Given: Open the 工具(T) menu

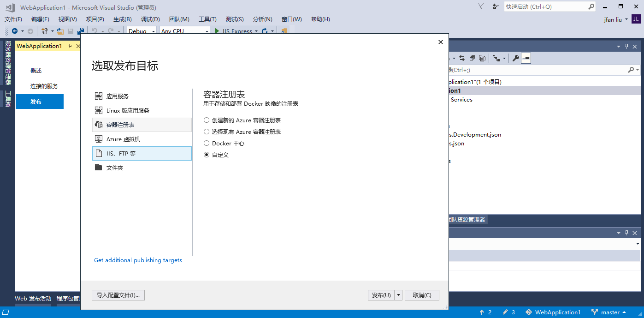Looking at the screenshot, I should 207,19.
